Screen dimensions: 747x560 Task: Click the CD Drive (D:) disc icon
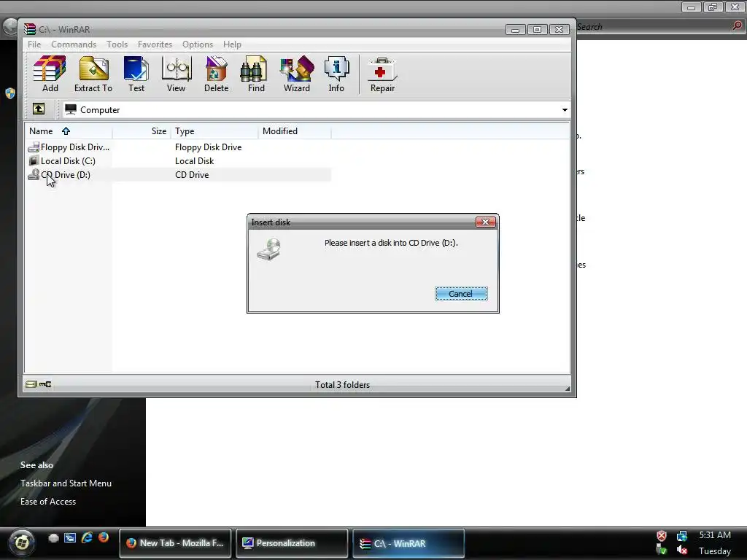tap(34, 175)
